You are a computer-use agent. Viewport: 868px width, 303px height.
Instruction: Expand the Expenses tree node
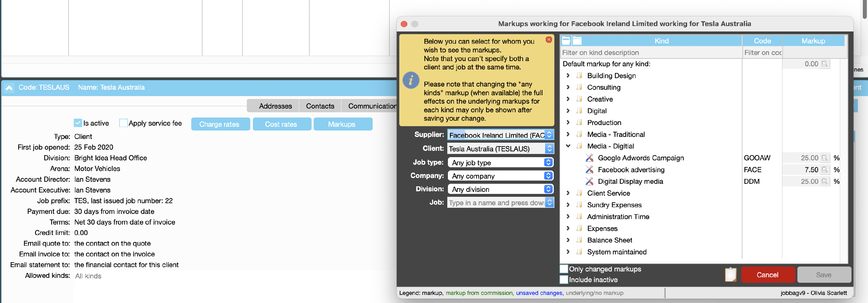[x=568, y=229]
